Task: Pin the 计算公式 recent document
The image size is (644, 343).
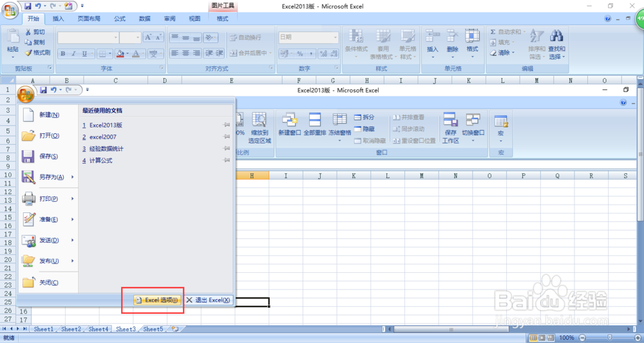Action: (x=226, y=160)
